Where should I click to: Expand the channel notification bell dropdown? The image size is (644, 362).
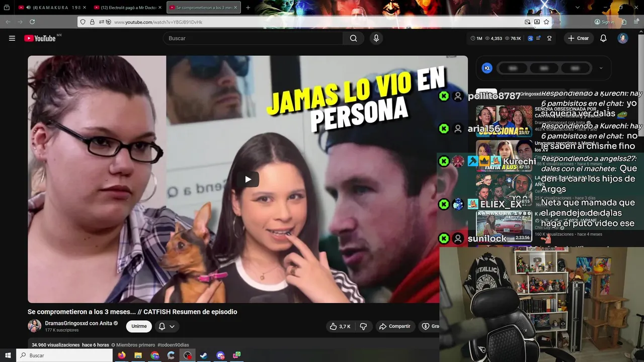167,326
